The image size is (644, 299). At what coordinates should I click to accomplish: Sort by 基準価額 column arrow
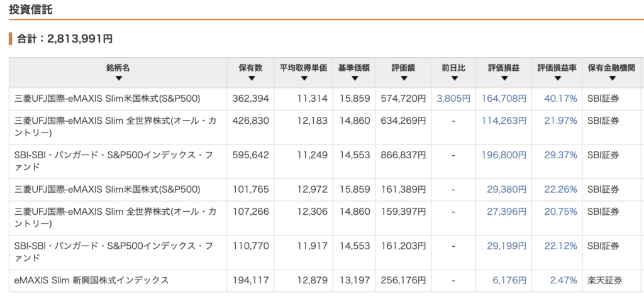[354, 79]
